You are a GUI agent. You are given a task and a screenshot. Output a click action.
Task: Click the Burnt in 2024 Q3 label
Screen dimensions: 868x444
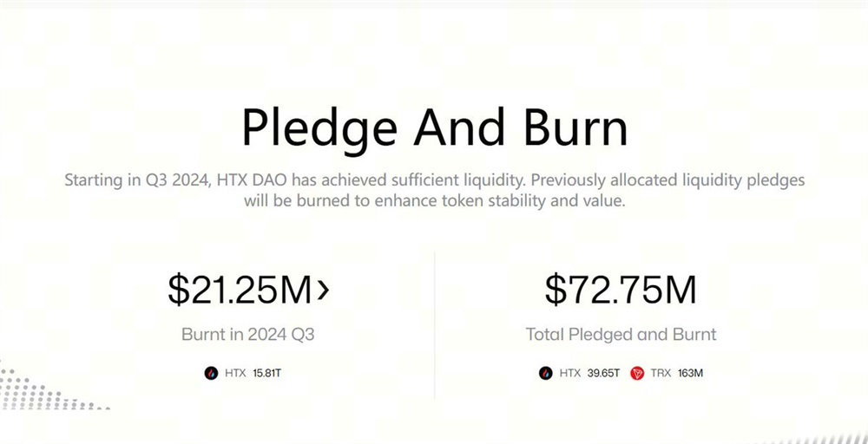247,334
